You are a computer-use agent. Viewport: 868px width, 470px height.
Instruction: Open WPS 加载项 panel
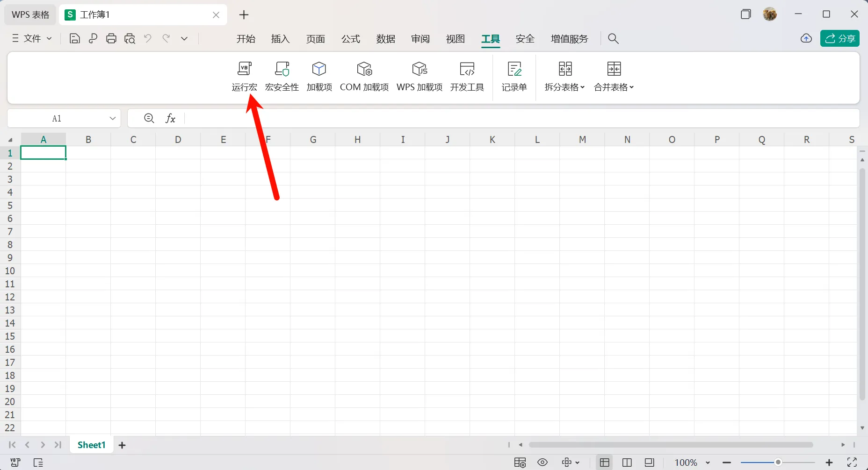(x=419, y=76)
